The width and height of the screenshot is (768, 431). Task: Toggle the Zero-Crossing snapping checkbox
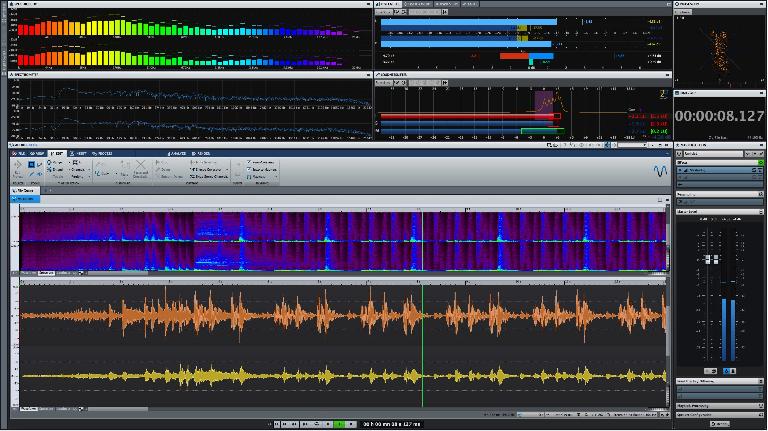(249, 169)
